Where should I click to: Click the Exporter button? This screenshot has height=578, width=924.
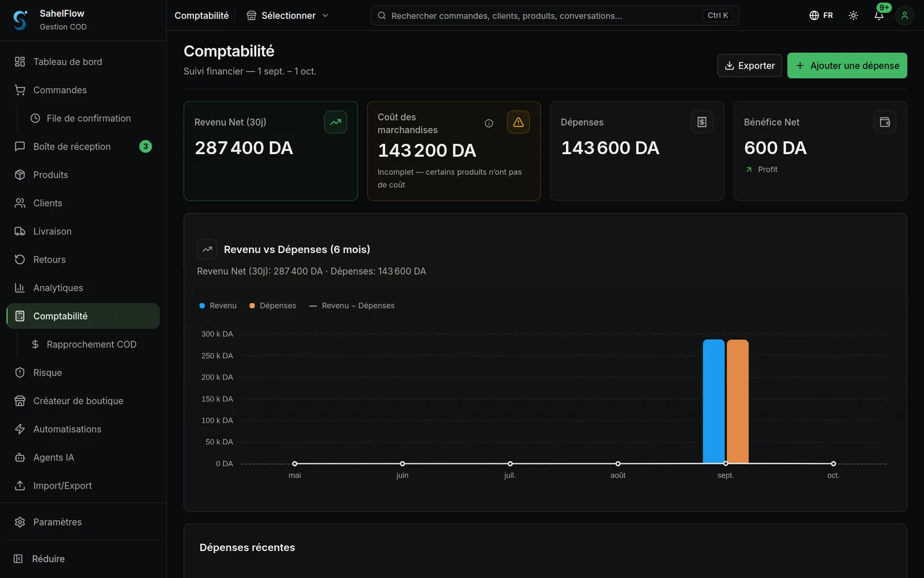coord(749,66)
